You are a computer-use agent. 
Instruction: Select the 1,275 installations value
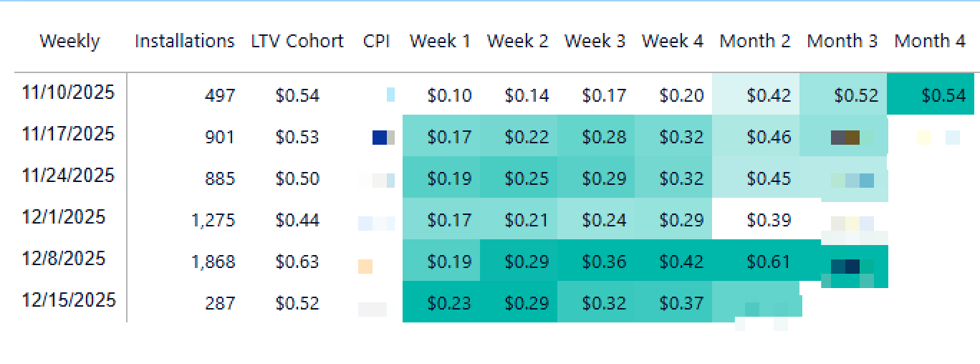tap(213, 221)
